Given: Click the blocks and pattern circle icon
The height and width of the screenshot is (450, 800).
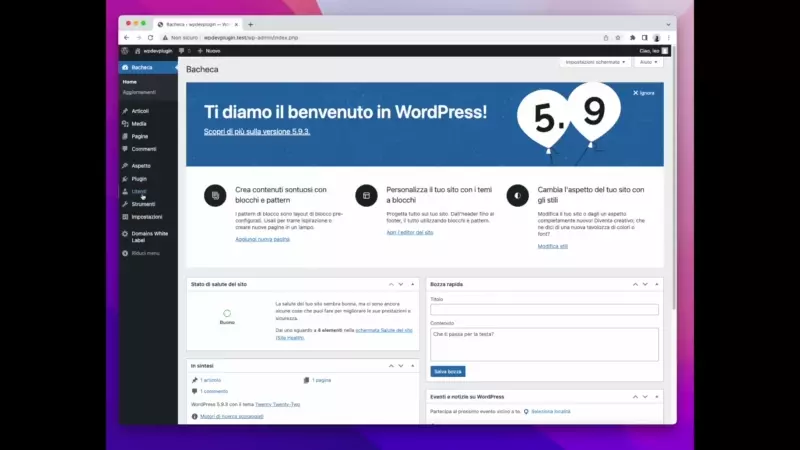Looking at the screenshot, I should tap(215, 195).
